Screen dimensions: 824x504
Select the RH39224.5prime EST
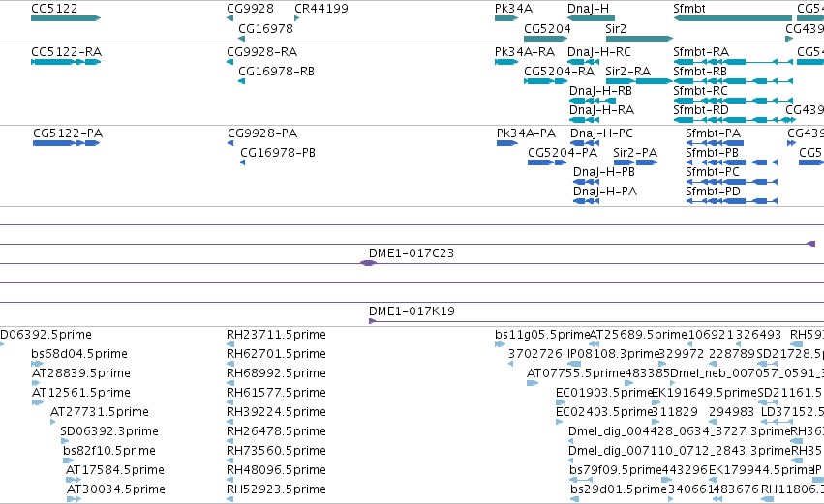point(230,422)
